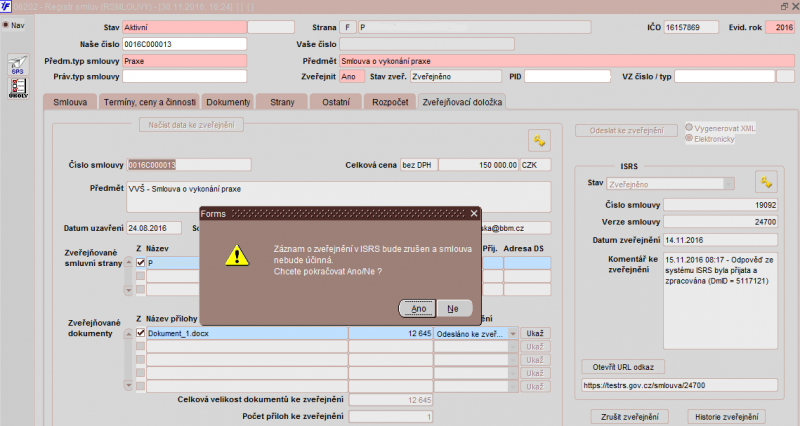Click Načíst data ke zveřejnění button

point(191,125)
